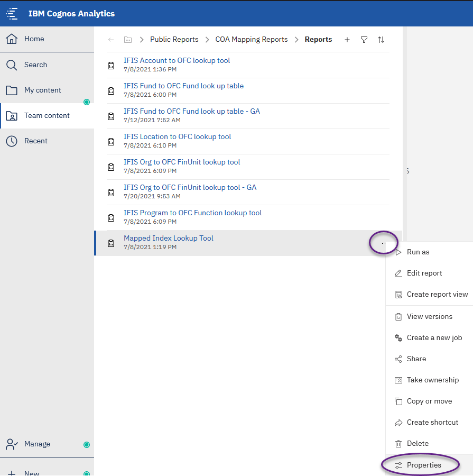Image resolution: width=473 pixels, height=476 pixels.
Task: Open IFIS Account to OFC lookup tool report
Action: tap(177, 61)
